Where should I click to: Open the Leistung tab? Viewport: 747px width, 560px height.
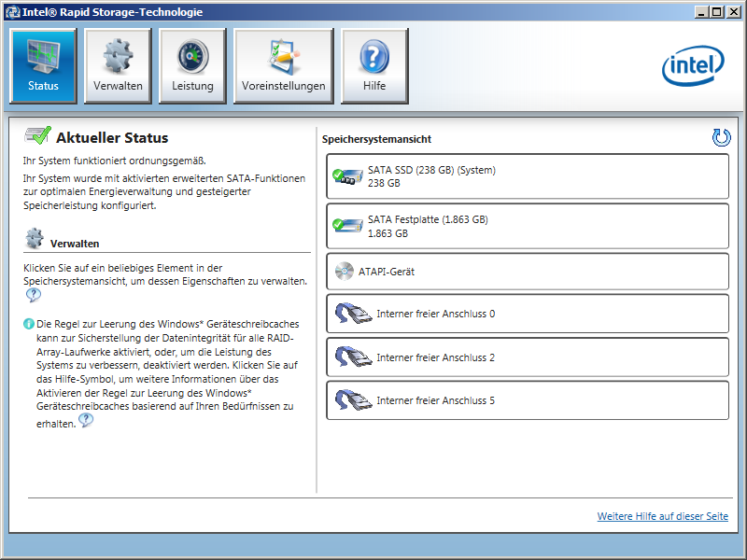pos(192,65)
